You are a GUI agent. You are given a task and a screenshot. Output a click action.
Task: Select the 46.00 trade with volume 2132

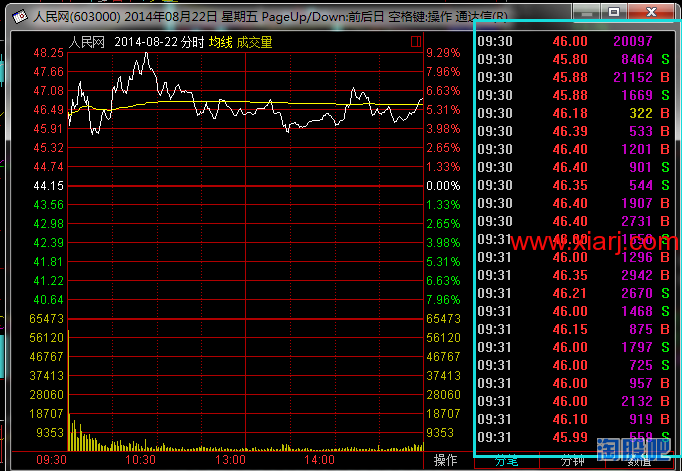574,401
